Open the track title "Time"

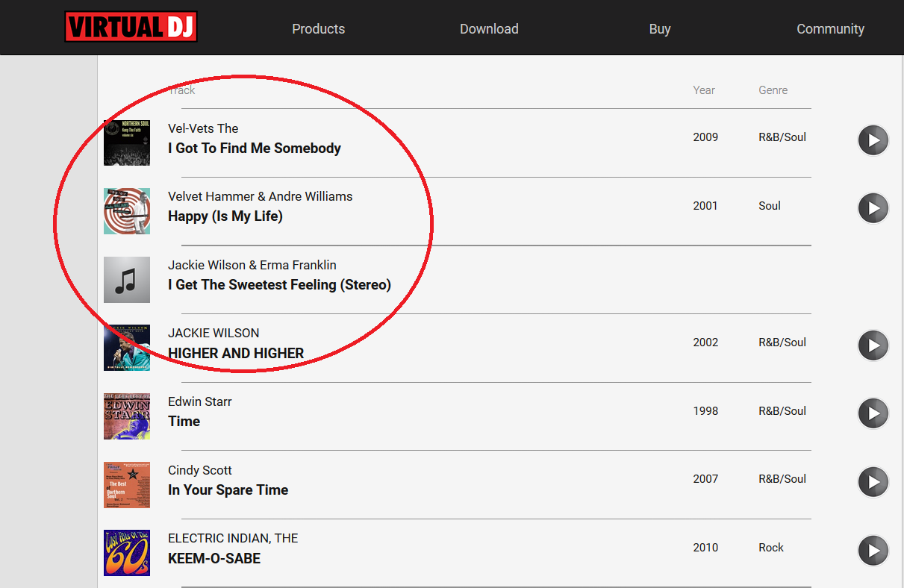(x=184, y=422)
